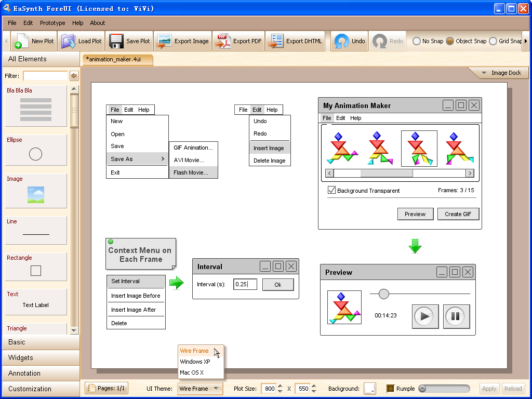This screenshot has width=532, height=399.
Task: Select the No Snap radio button
Action: tap(417, 41)
